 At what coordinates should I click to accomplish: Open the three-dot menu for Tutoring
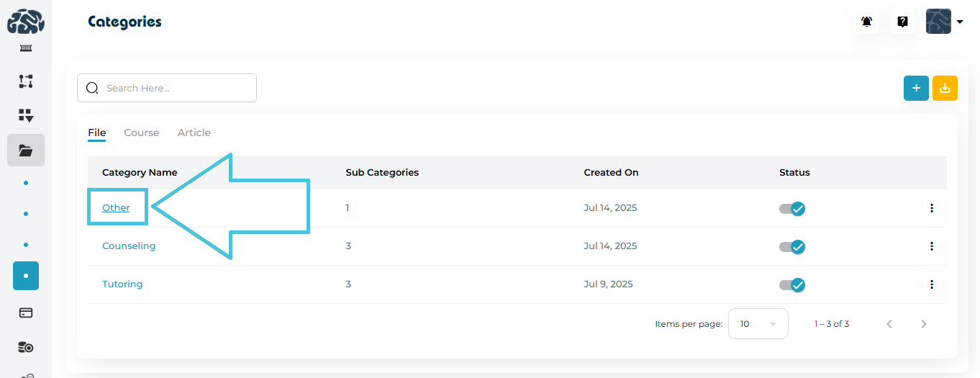click(932, 284)
